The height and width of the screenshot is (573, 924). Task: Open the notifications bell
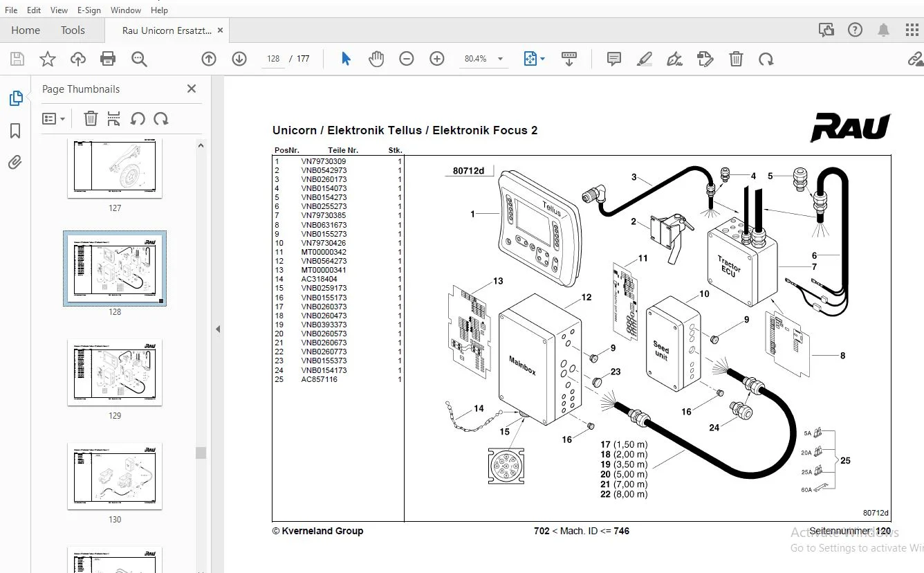point(884,30)
